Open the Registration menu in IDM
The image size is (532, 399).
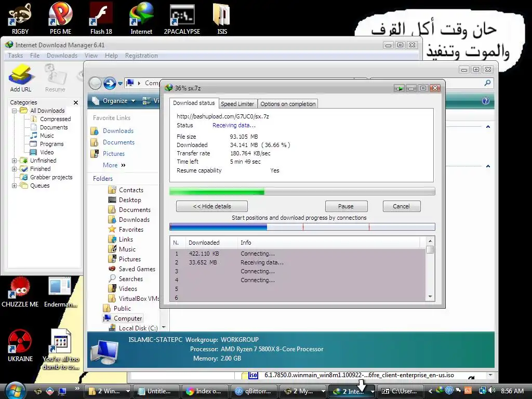coord(141,56)
